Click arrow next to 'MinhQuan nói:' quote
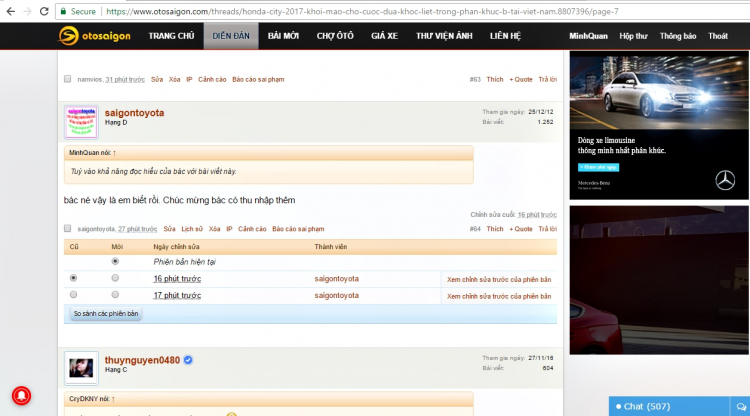This screenshot has height=416, width=750. (x=114, y=153)
